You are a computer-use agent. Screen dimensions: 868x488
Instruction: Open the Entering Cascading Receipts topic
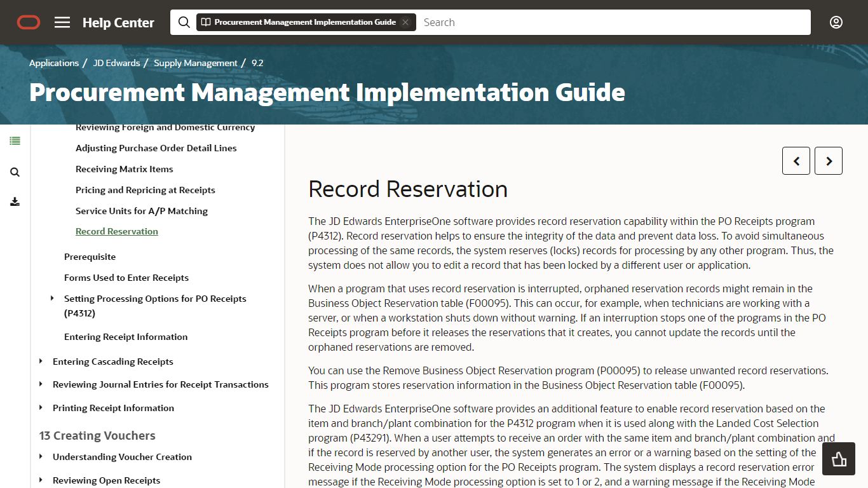(x=113, y=362)
